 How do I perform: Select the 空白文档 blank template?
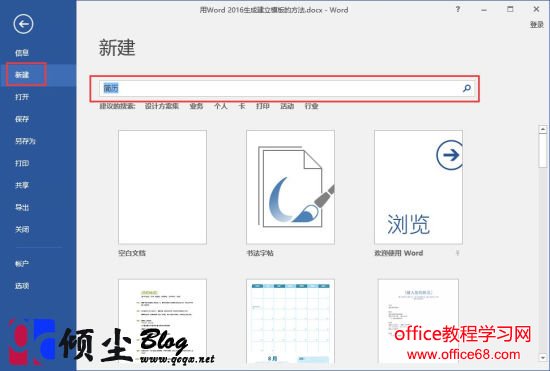162,187
